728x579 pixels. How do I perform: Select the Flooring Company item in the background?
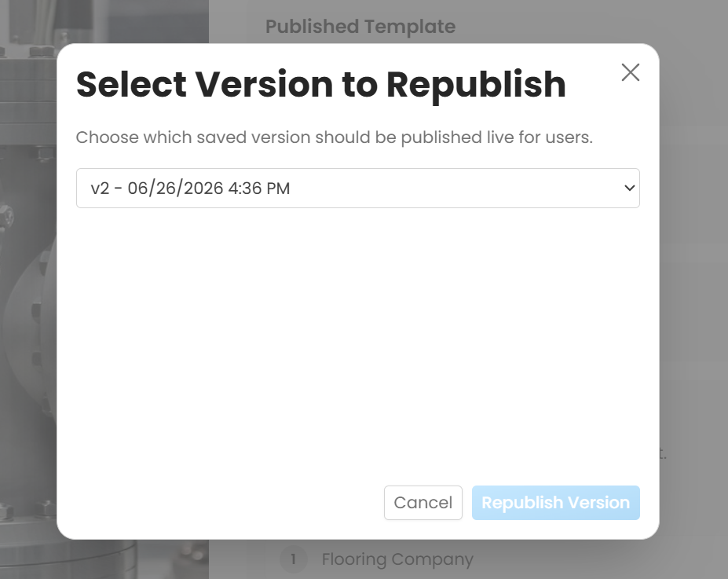tap(397, 559)
